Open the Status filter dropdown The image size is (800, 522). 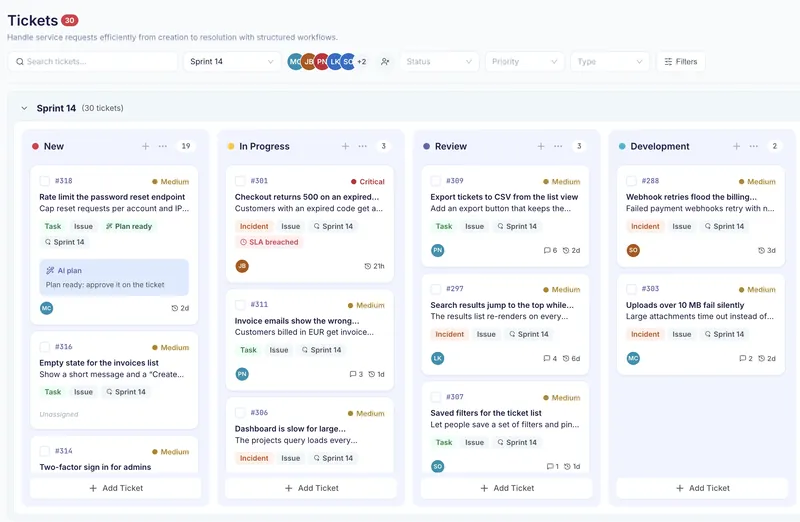pyautogui.click(x=439, y=62)
